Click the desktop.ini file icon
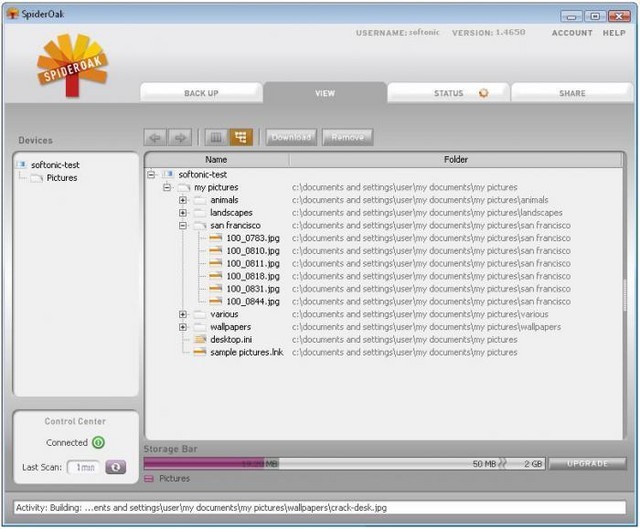Image resolution: width=640 pixels, height=529 pixels. (x=199, y=339)
